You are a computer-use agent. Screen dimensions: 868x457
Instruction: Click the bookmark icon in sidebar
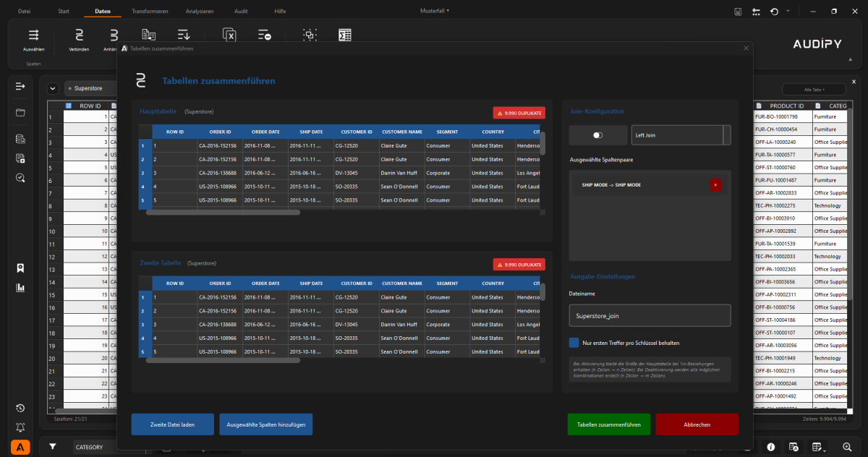tap(20, 268)
